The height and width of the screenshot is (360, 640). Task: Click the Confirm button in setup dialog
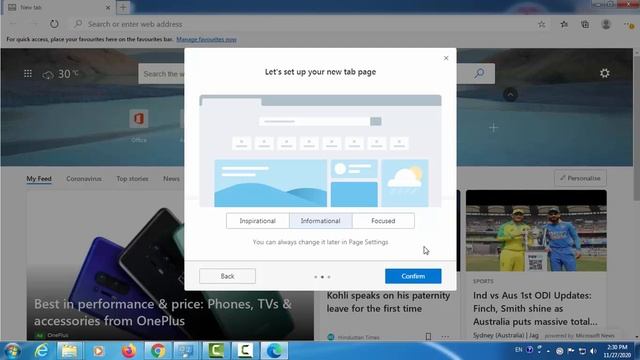[x=413, y=276]
